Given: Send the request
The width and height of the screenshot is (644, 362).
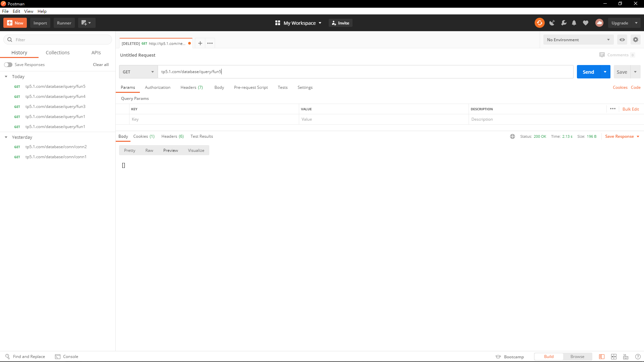Looking at the screenshot, I should [588, 72].
